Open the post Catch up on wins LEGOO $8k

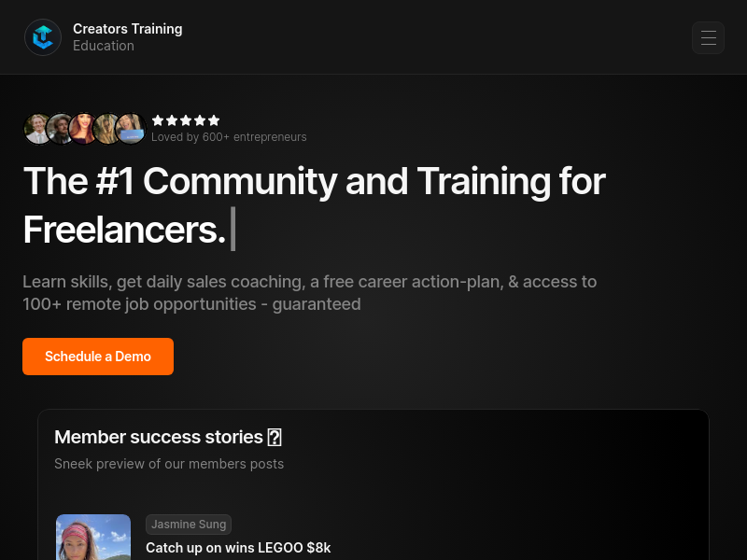click(238, 548)
